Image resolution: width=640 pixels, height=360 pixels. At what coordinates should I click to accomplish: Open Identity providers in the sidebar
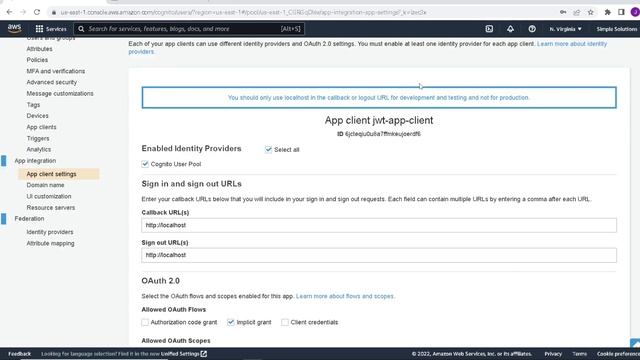pyautogui.click(x=50, y=232)
